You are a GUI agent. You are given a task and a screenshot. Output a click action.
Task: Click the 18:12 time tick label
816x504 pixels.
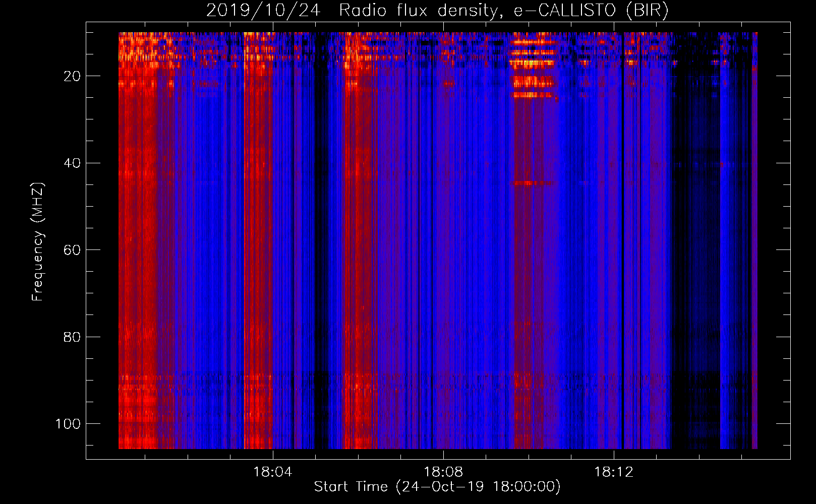(x=614, y=472)
